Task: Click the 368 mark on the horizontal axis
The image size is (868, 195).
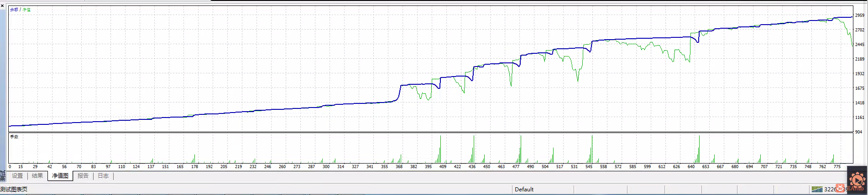Action: (399, 167)
